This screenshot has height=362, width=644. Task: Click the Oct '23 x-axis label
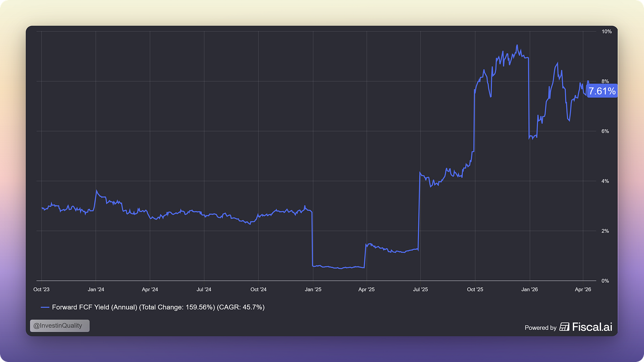[x=42, y=290]
